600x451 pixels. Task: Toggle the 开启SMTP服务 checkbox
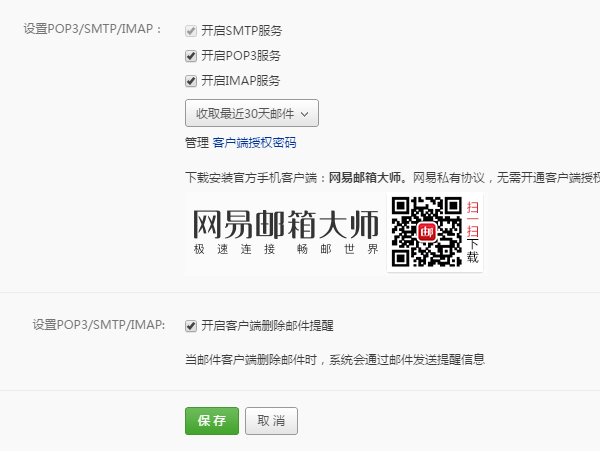(191, 31)
